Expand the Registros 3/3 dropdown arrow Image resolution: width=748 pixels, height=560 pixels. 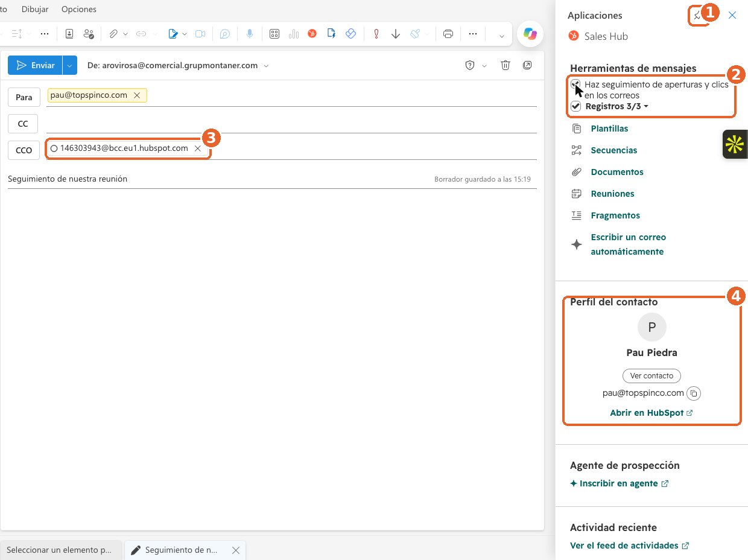(x=646, y=106)
